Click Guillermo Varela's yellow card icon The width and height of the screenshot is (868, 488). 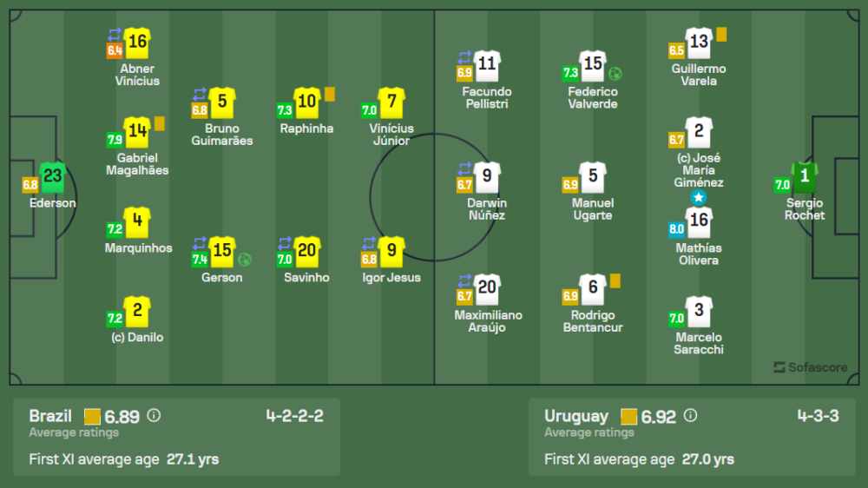pos(721,35)
